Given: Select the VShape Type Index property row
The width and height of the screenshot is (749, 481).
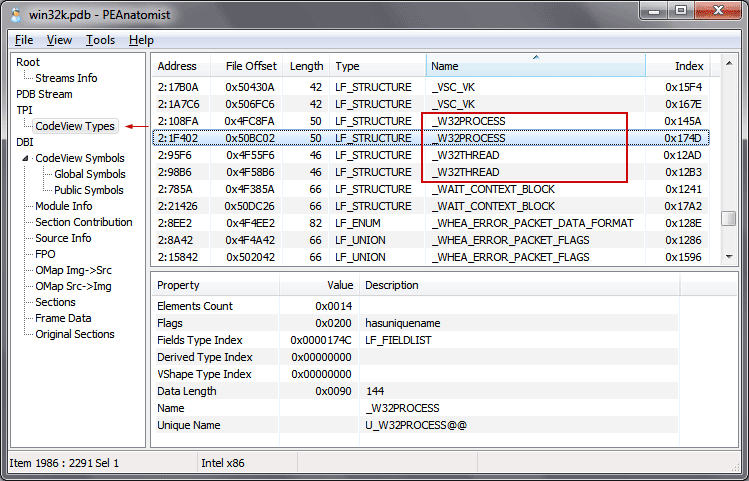Looking at the screenshot, I should (x=416, y=374).
